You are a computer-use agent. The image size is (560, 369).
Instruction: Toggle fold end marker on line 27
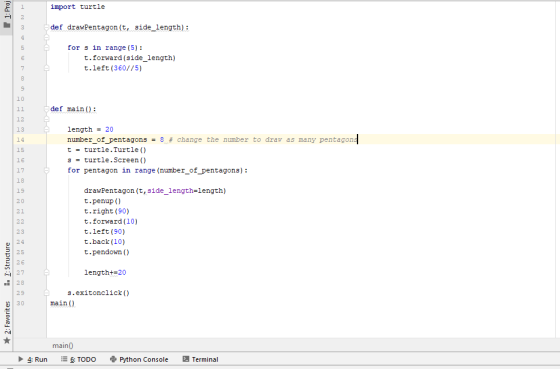(46, 273)
